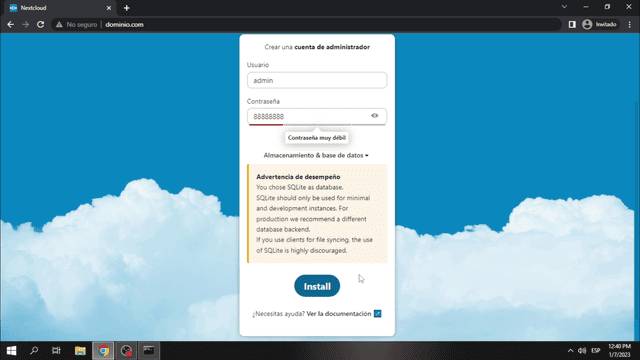Click the Crear una cuenta de administrador heading
The height and width of the screenshot is (360, 640).
point(317,47)
